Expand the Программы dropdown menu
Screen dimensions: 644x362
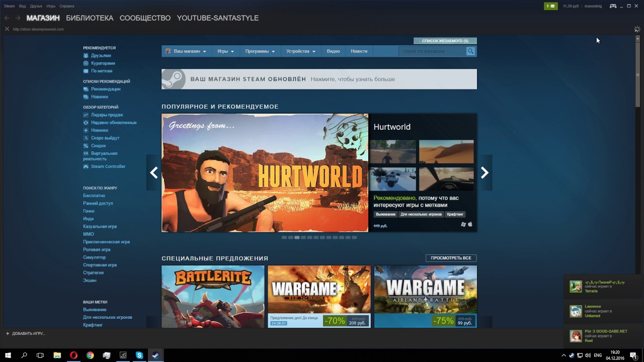(260, 51)
